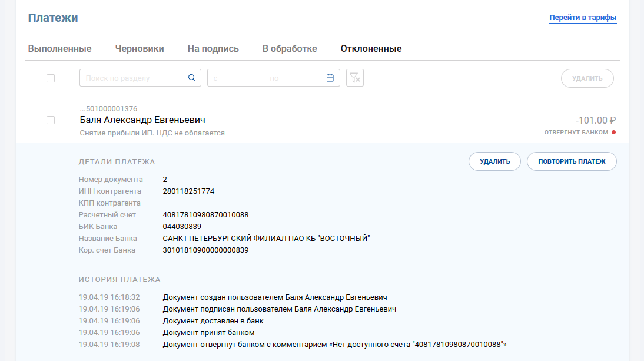Open the calendar date picker icon
The width and height of the screenshot is (644, 361).
[x=330, y=78]
